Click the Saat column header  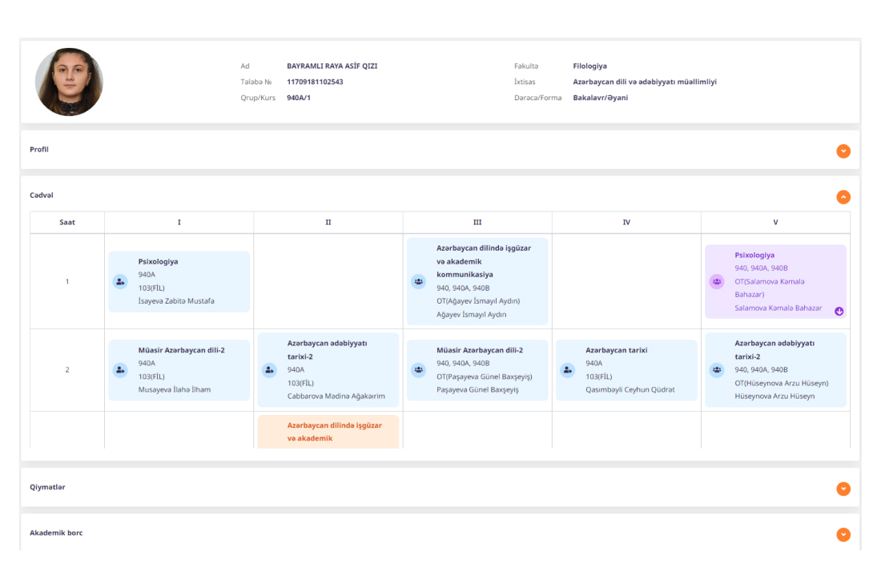67,223
